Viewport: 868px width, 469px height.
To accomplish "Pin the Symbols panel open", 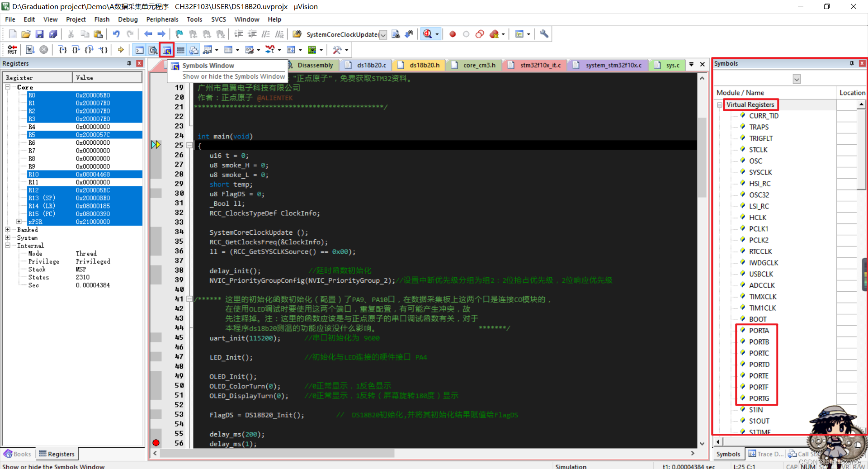I will pos(853,63).
